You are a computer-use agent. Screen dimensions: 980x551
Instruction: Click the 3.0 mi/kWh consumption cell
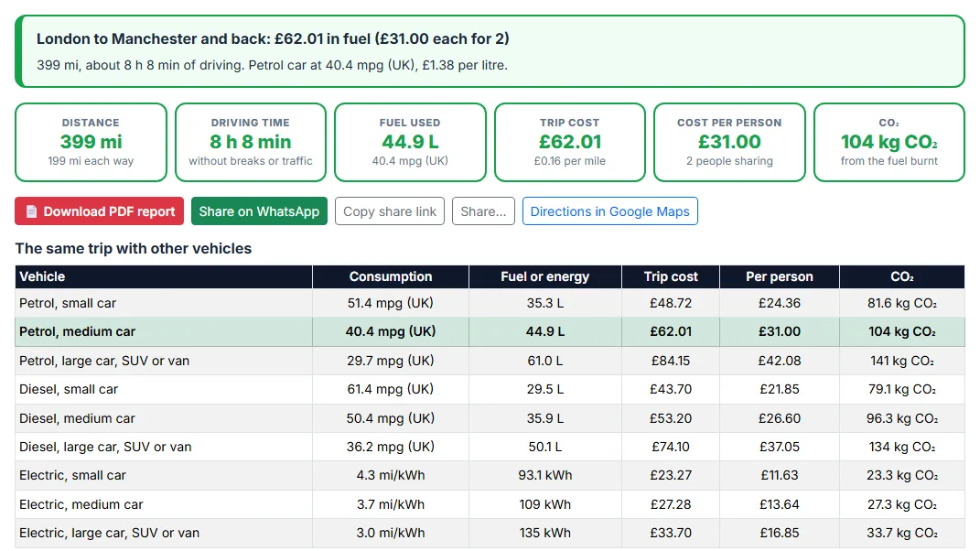[x=391, y=534]
